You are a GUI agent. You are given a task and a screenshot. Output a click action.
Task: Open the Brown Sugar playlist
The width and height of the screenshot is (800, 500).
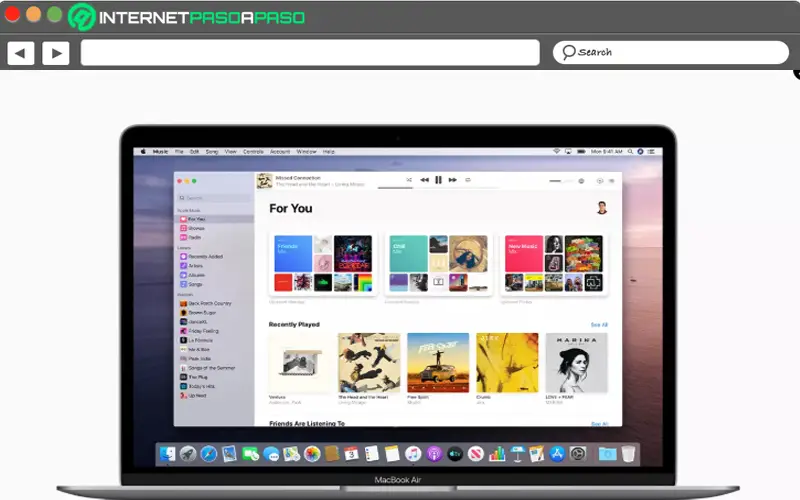(198, 313)
